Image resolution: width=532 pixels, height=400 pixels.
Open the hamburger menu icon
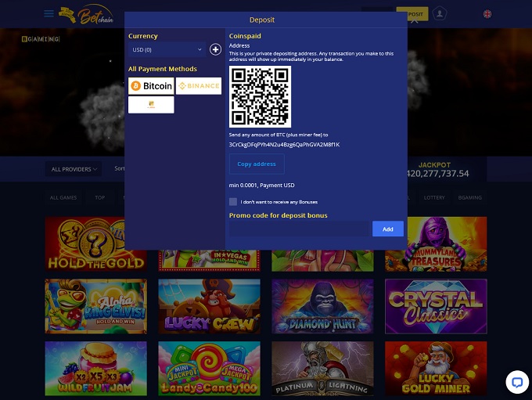point(49,13)
